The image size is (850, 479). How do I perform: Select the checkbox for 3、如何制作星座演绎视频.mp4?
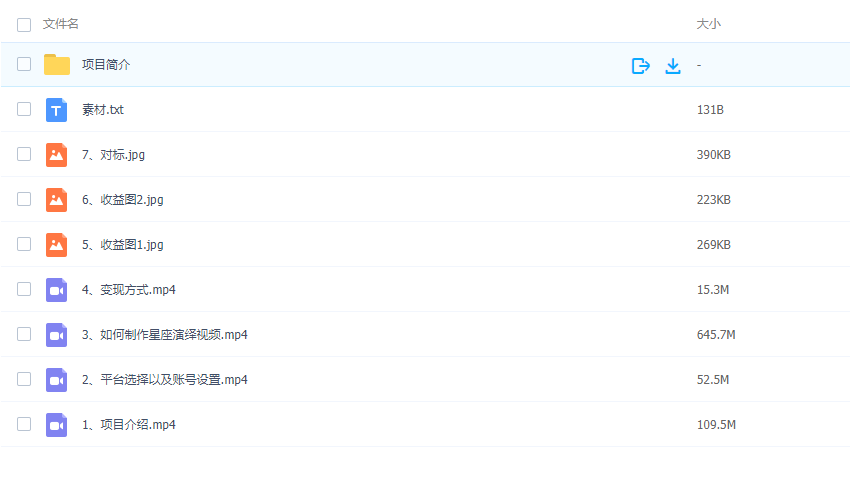click(x=24, y=335)
